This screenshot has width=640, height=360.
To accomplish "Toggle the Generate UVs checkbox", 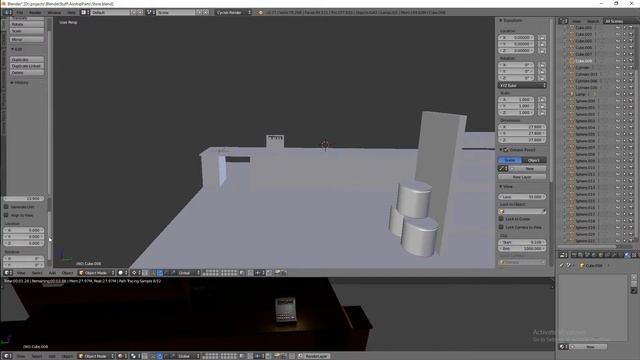I will tap(6, 207).
